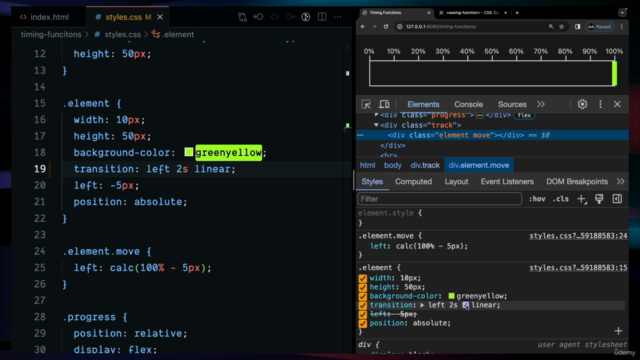
Task: Click the split editor icon in VS Code
Action: 322,17
